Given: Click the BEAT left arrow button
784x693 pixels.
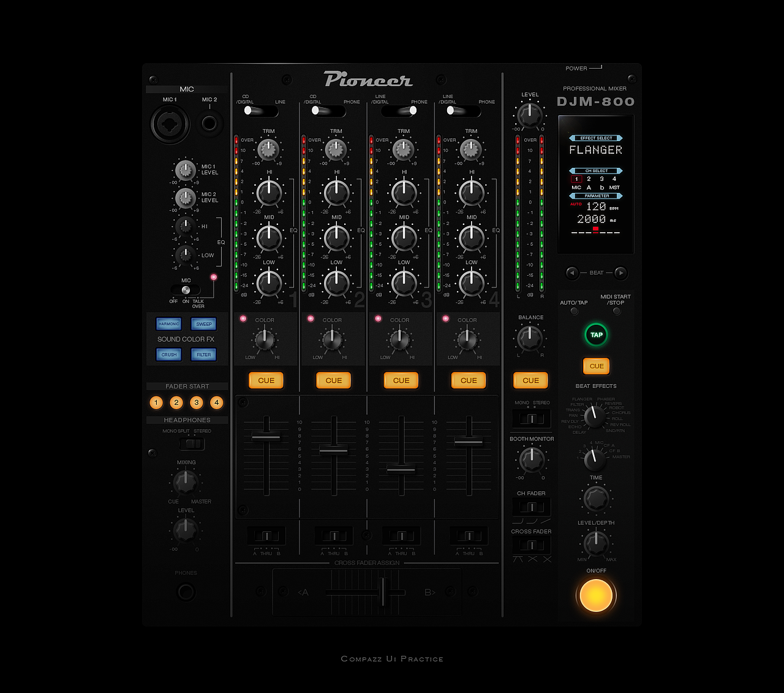Looking at the screenshot, I should tap(572, 273).
